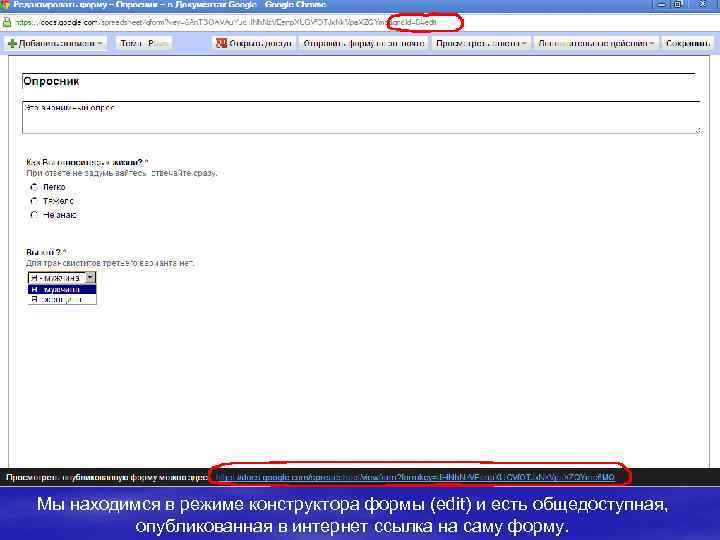Select the 'Не знаю' radio option
Screen dimensions: 720x540
pos(34,215)
